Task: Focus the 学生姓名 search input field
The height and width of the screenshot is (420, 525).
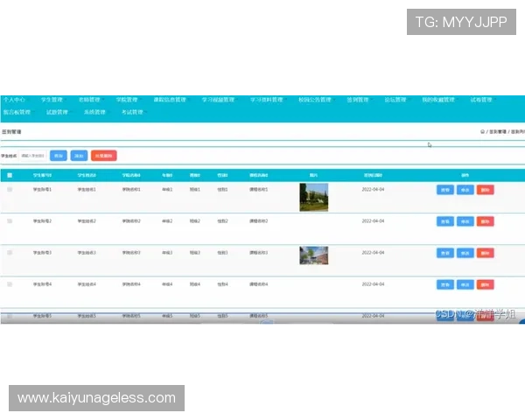Action: click(33, 155)
